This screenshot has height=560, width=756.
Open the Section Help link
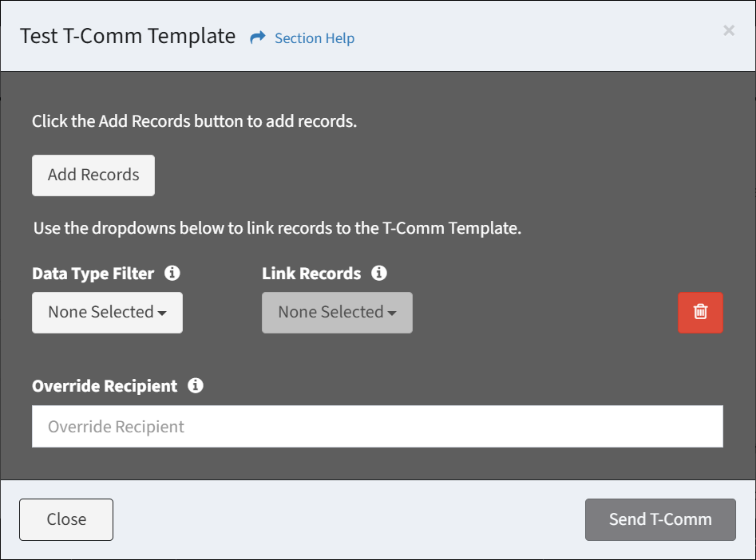pyautogui.click(x=315, y=38)
